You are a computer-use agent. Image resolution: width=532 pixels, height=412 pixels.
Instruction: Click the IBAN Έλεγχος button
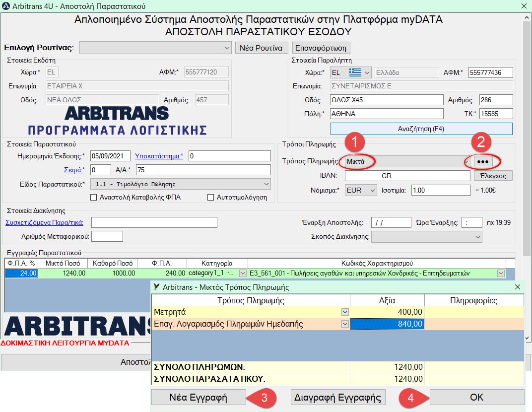point(493,176)
